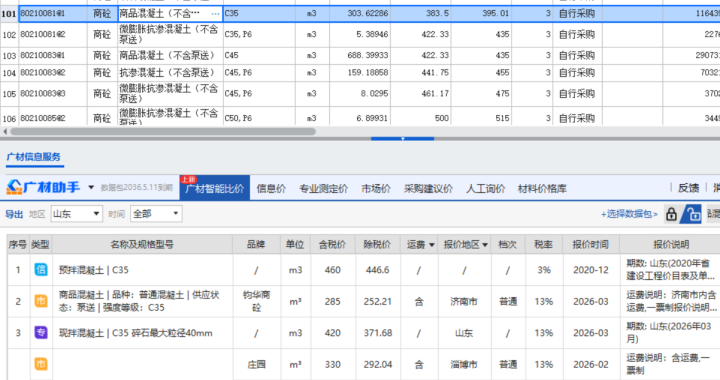
Task: Click the +选择数据包> link
Action: [629, 214]
